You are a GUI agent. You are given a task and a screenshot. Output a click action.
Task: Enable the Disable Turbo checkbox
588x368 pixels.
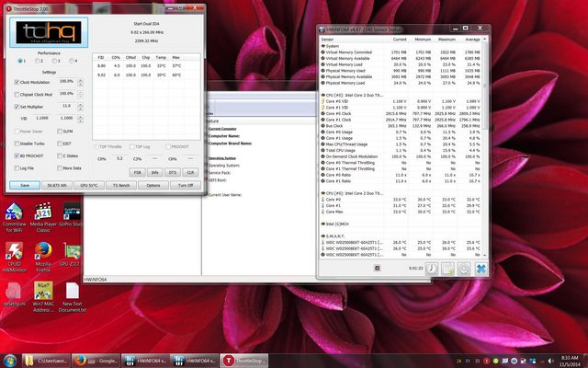coord(17,144)
